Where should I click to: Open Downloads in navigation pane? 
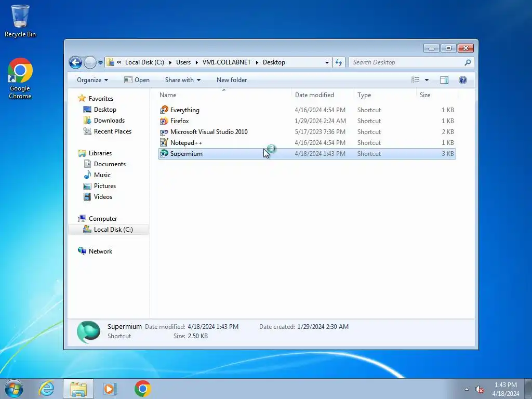click(x=109, y=121)
